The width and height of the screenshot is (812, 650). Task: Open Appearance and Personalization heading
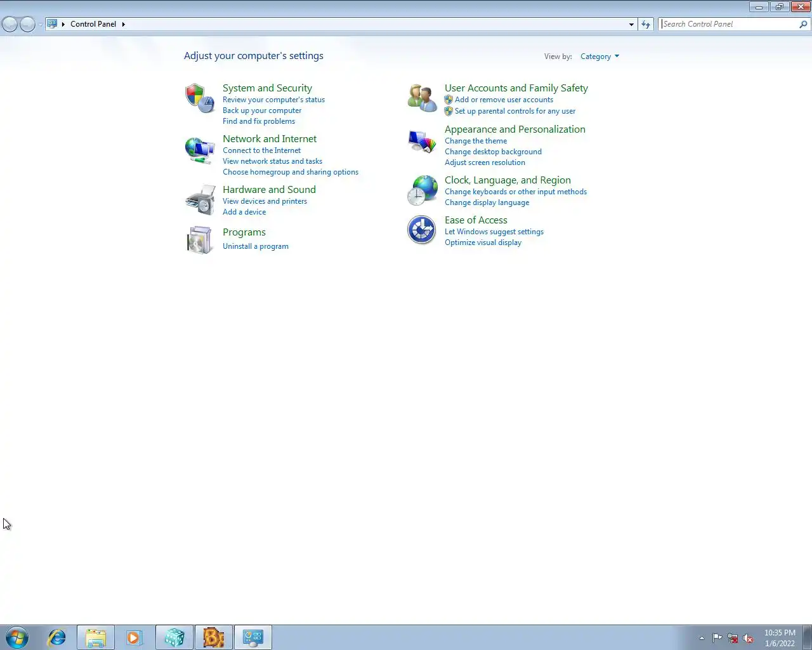coord(515,129)
